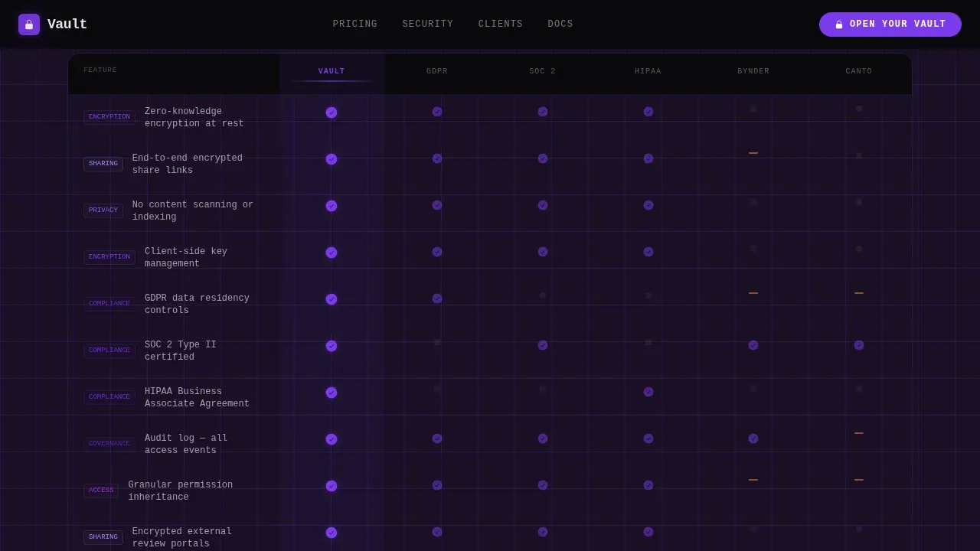This screenshot has height=551, width=980.
Task: Click Bynder checkmark in the Audit log row
Action: click(753, 439)
